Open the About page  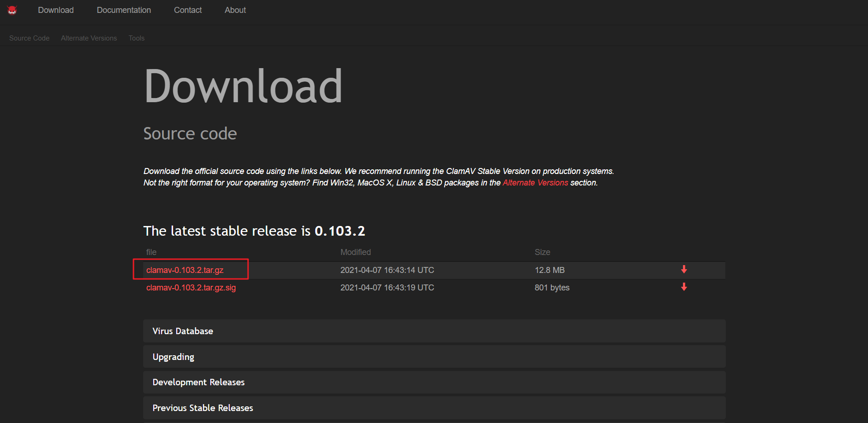(x=235, y=10)
